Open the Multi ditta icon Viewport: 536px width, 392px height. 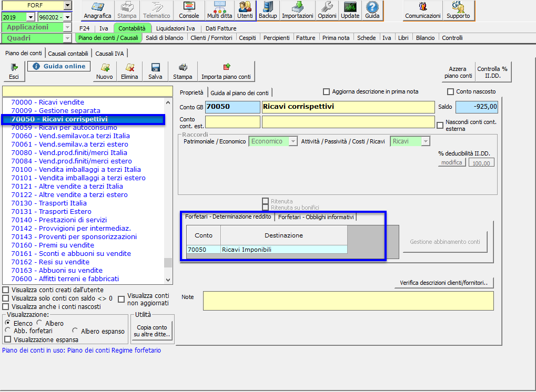coord(219,10)
